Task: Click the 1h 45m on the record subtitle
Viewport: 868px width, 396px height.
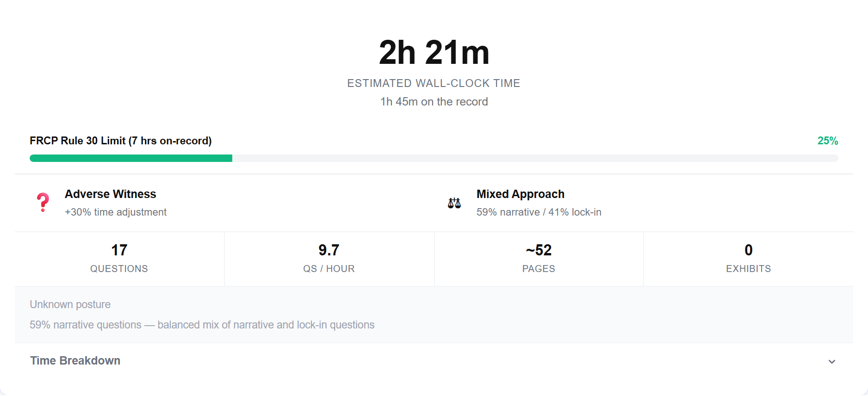Action: click(434, 101)
